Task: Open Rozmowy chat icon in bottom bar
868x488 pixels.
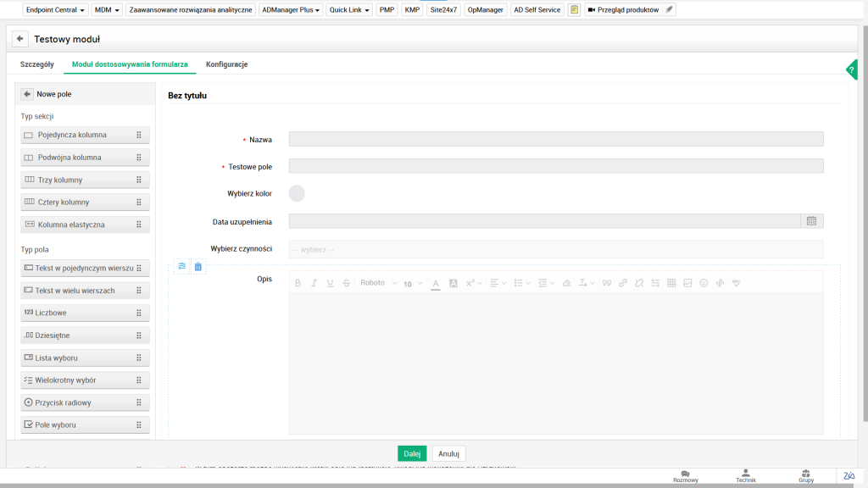Action: tap(685, 474)
